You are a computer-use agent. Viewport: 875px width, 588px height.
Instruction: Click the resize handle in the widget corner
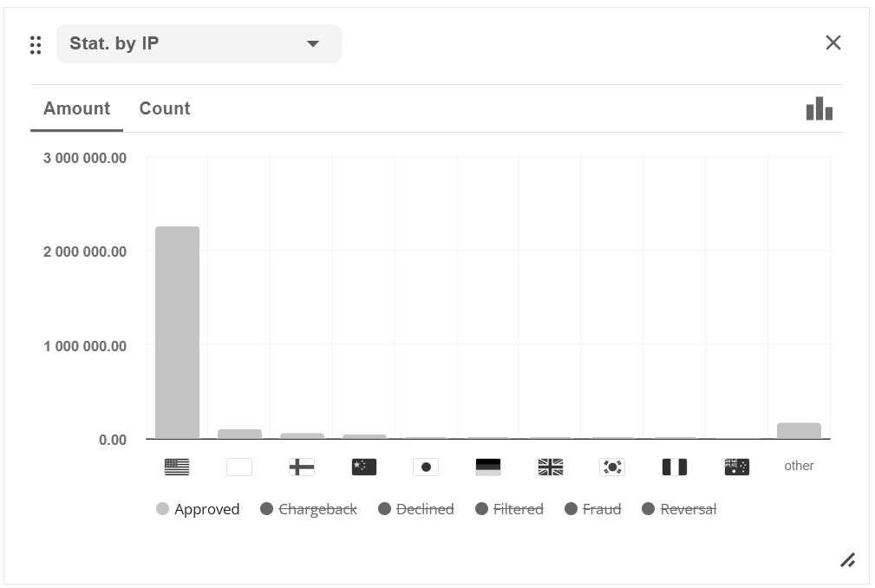(x=847, y=560)
